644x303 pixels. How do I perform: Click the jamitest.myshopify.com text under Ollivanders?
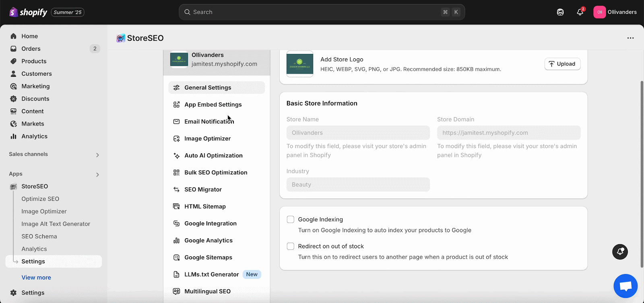click(224, 64)
